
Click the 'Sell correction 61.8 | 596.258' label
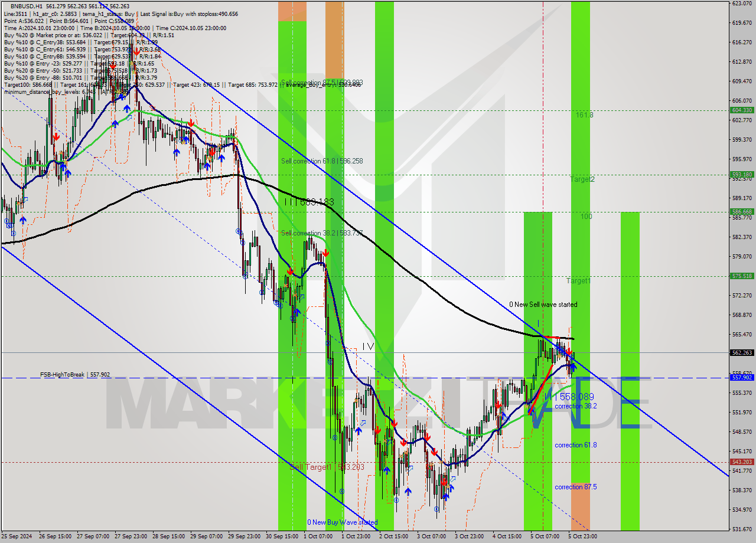point(322,161)
